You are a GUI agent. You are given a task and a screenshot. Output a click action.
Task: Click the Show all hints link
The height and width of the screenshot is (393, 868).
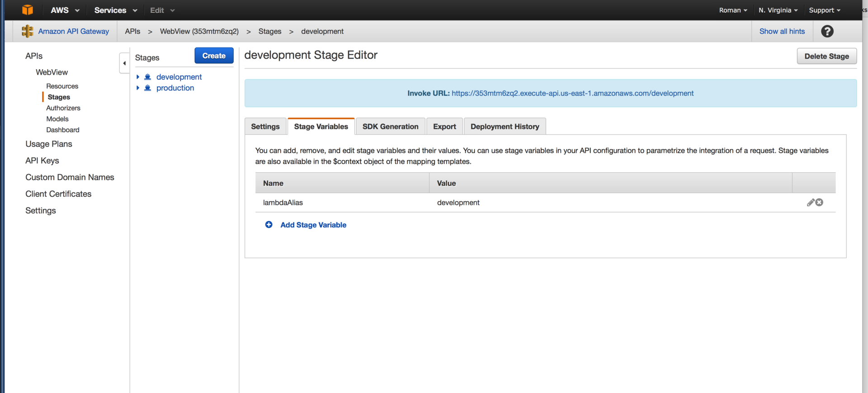click(x=782, y=31)
